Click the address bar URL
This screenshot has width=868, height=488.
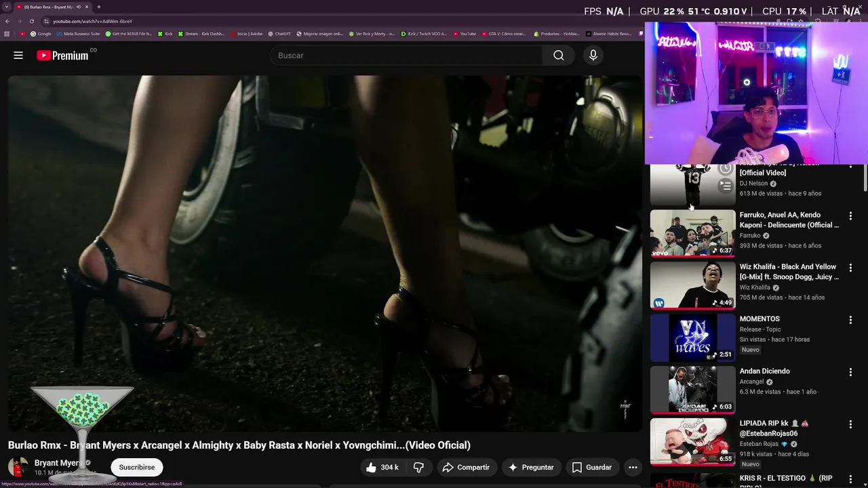[93, 21]
